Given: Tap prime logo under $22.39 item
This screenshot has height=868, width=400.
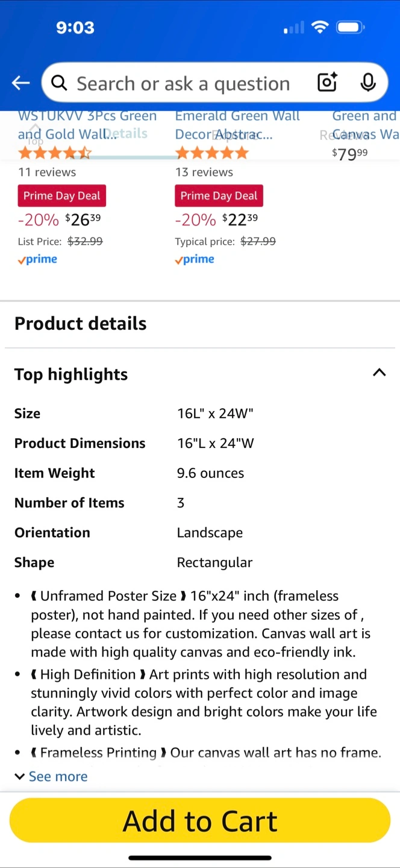Looking at the screenshot, I should [x=195, y=259].
